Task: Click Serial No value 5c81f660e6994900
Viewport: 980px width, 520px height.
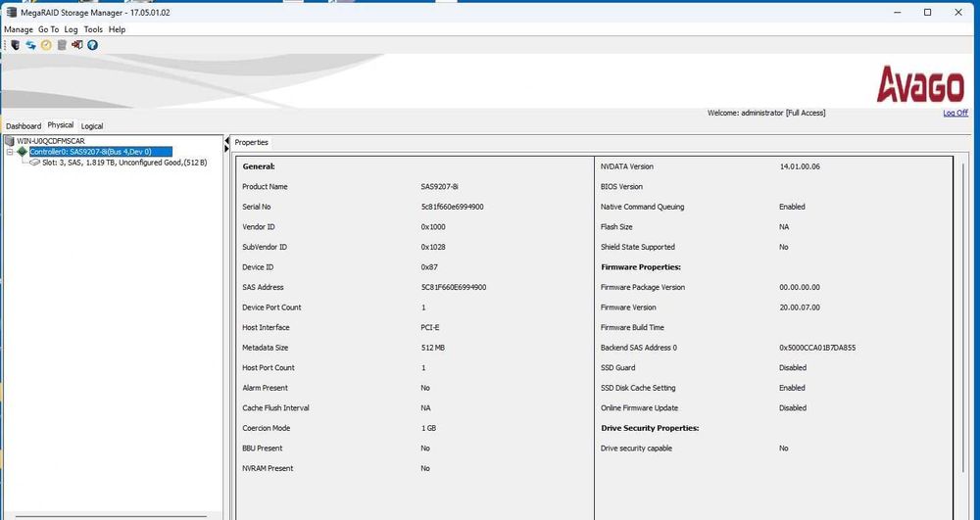Action: click(452, 207)
